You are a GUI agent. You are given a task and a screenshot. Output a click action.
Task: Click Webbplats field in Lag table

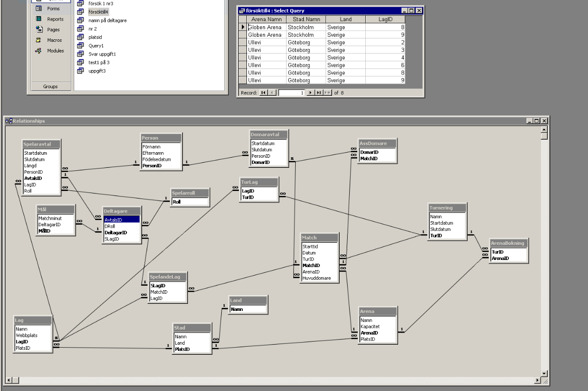click(33, 336)
